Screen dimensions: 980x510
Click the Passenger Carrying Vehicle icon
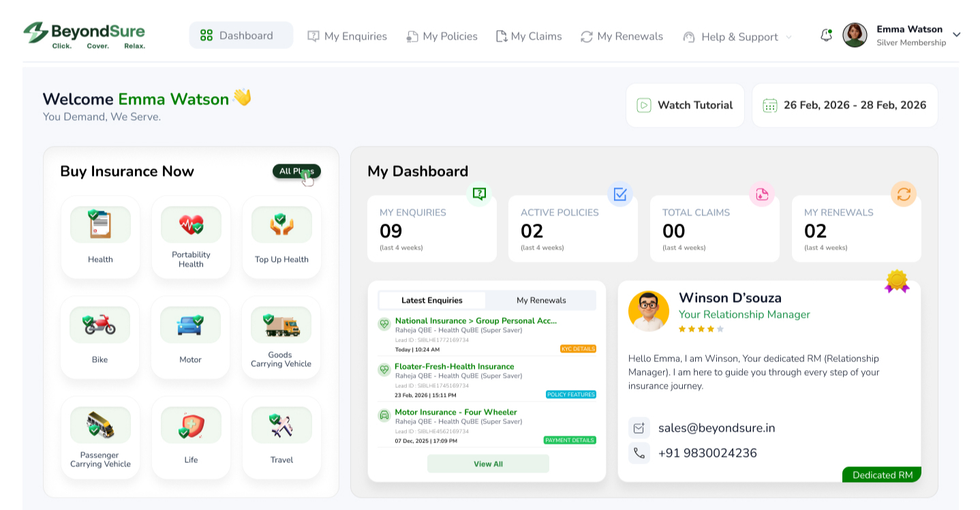pyautogui.click(x=100, y=425)
